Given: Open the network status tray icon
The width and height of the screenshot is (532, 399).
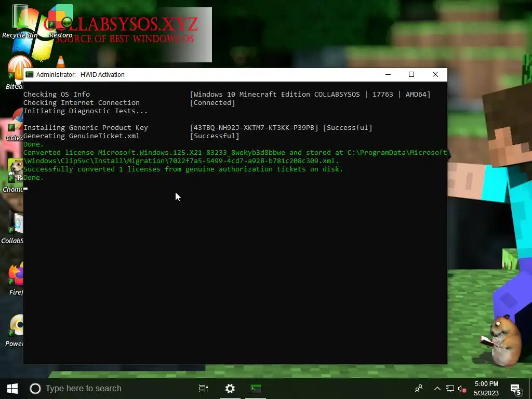Looking at the screenshot, I should 450,389.
